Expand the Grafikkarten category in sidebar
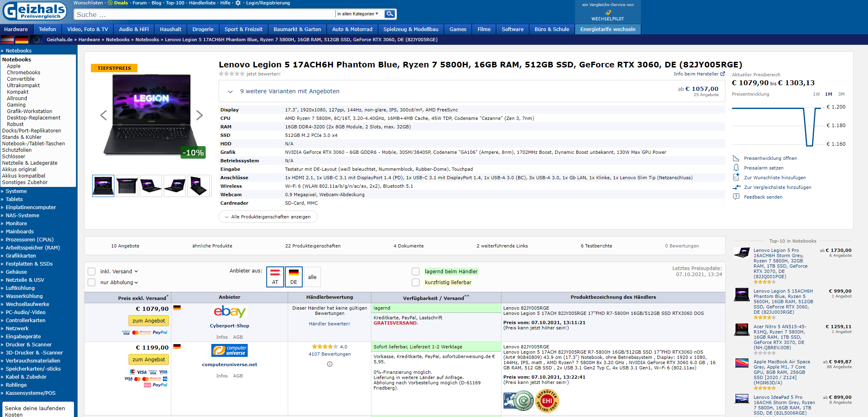This screenshot has width=868, height=417. pos(21,256)
